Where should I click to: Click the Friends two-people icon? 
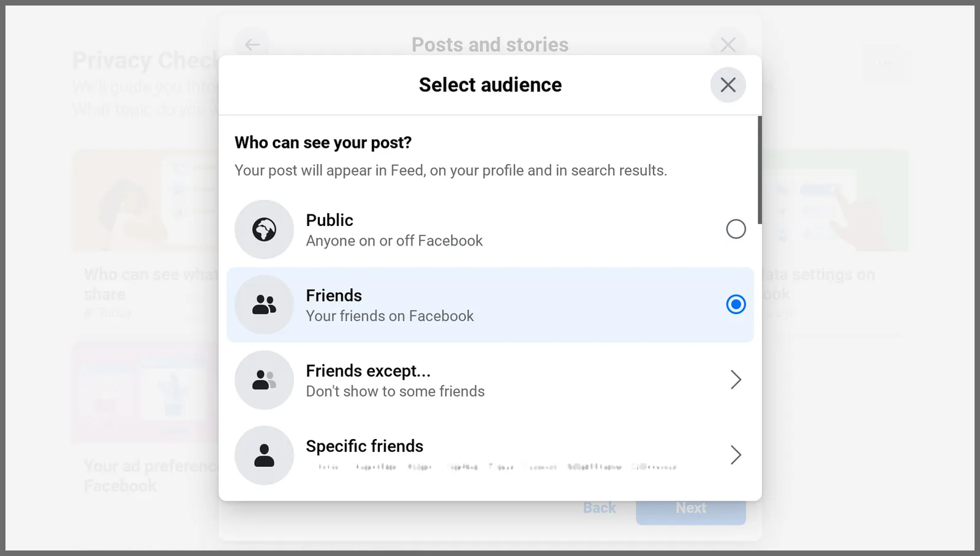tap(264, 304)
